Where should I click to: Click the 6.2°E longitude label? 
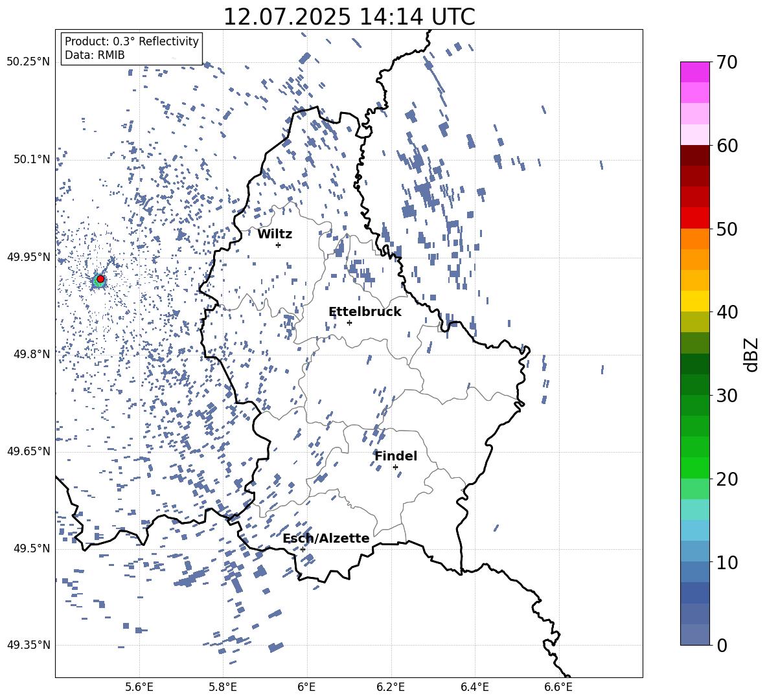(391, 687)
